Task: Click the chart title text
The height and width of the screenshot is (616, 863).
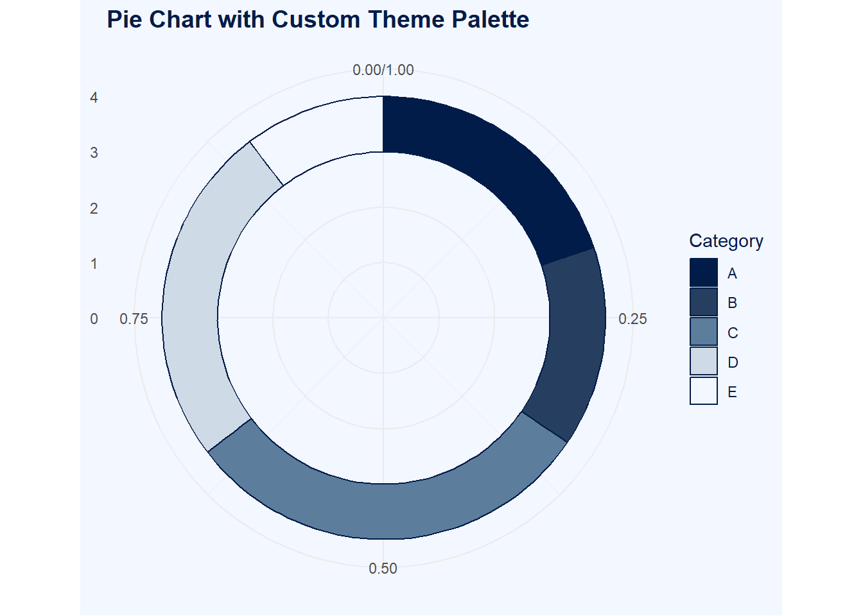Action: [x=318, y=20]
